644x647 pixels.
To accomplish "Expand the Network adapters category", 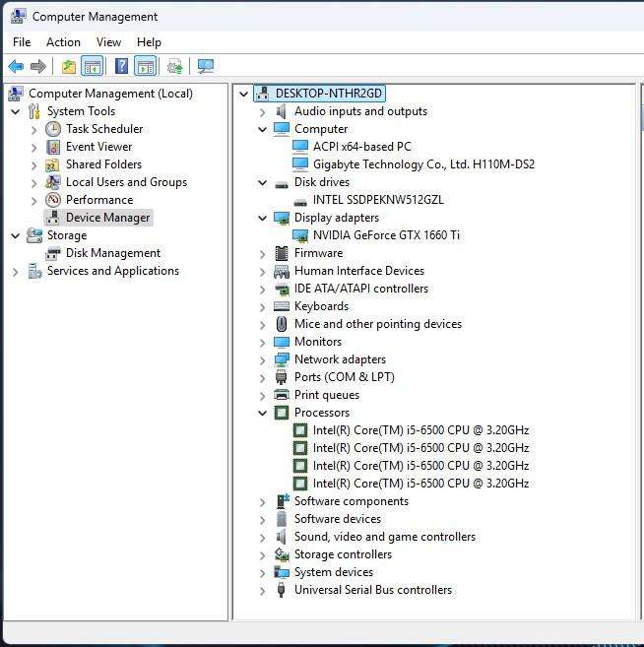I will click(263, 359).
